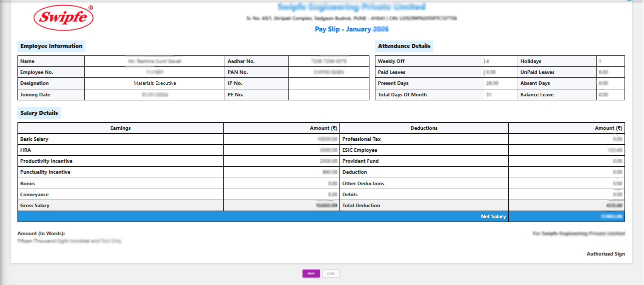Click the 'Designation' label cell
644x285 pixels.
(x=51, y=83)
